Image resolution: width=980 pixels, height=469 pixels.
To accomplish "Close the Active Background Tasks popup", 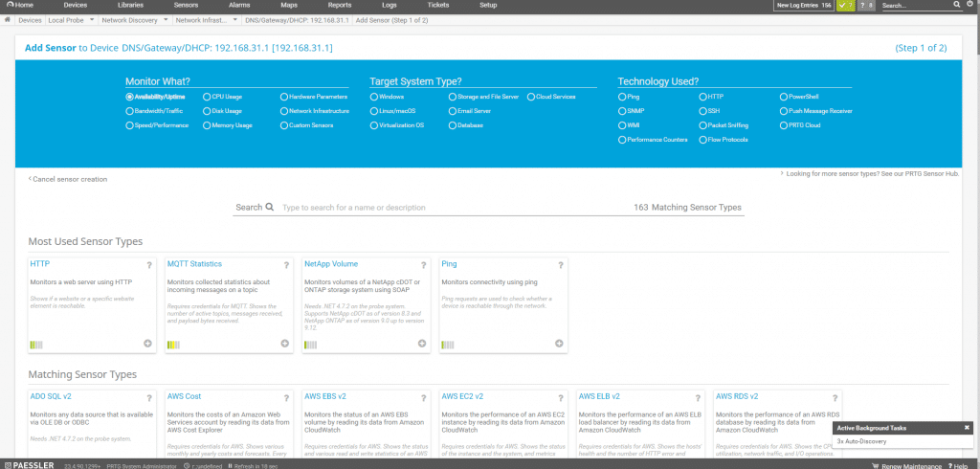I will click(967, 428).
